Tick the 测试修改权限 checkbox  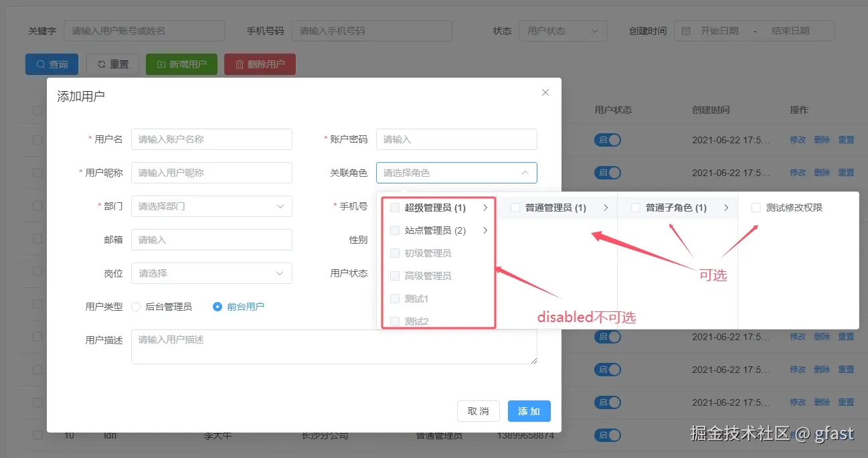coord(756,208)
